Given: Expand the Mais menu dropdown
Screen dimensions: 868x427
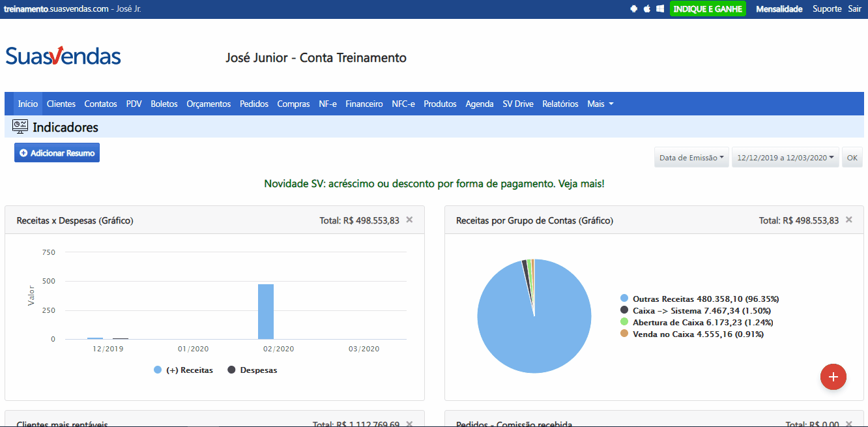Looking at the screenshot, I should coord(600,104).
